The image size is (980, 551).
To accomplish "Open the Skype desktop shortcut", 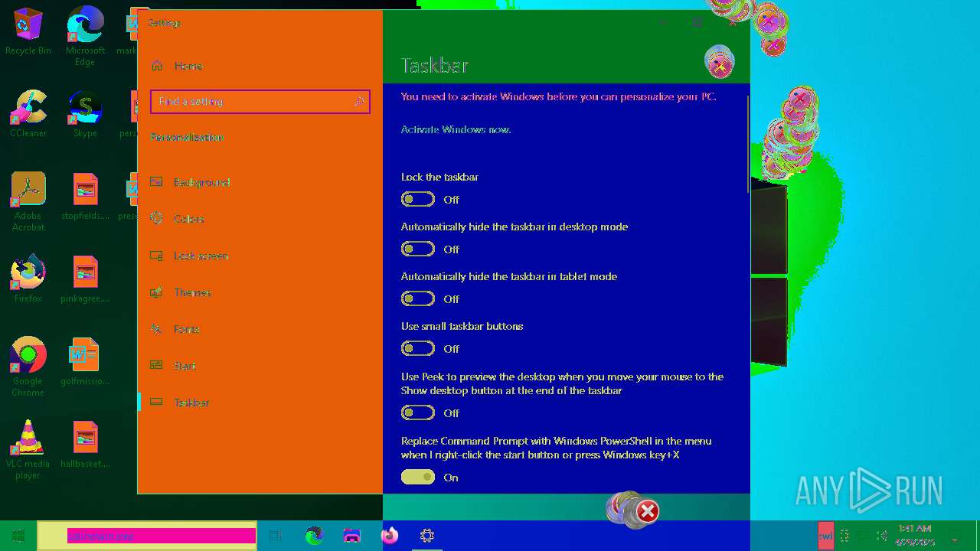I will (x=85, y=106).
